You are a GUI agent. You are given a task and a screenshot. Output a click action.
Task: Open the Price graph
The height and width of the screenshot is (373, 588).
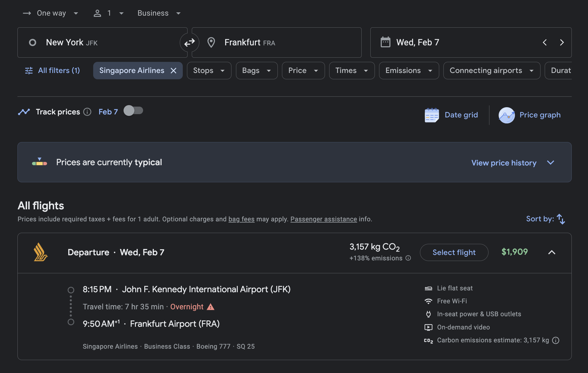pyautogui.click(x=529, y=115)
